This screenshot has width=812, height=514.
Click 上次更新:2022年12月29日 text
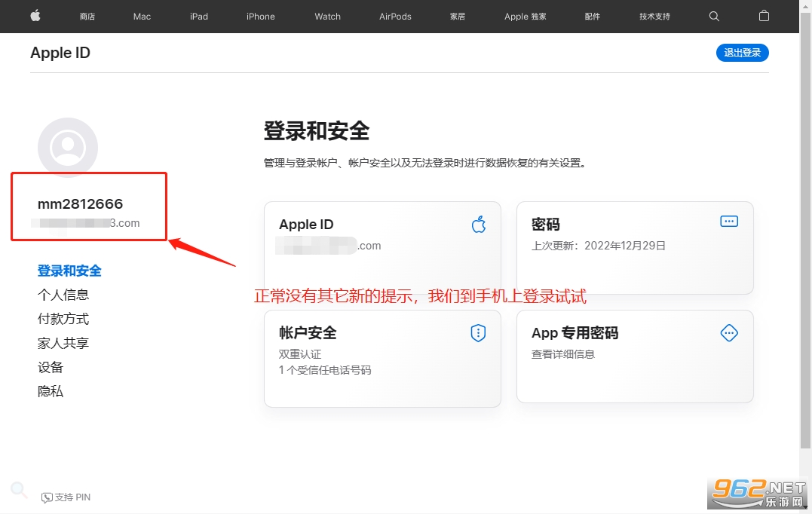point(599,246)
